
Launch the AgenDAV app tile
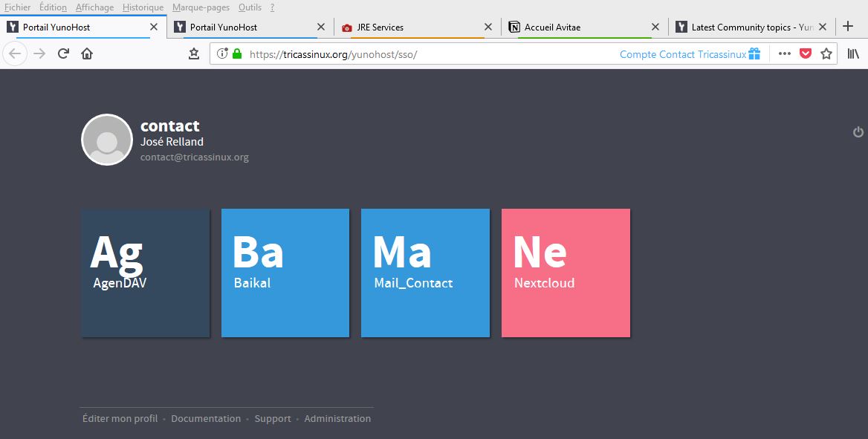(x=146, y=273)
